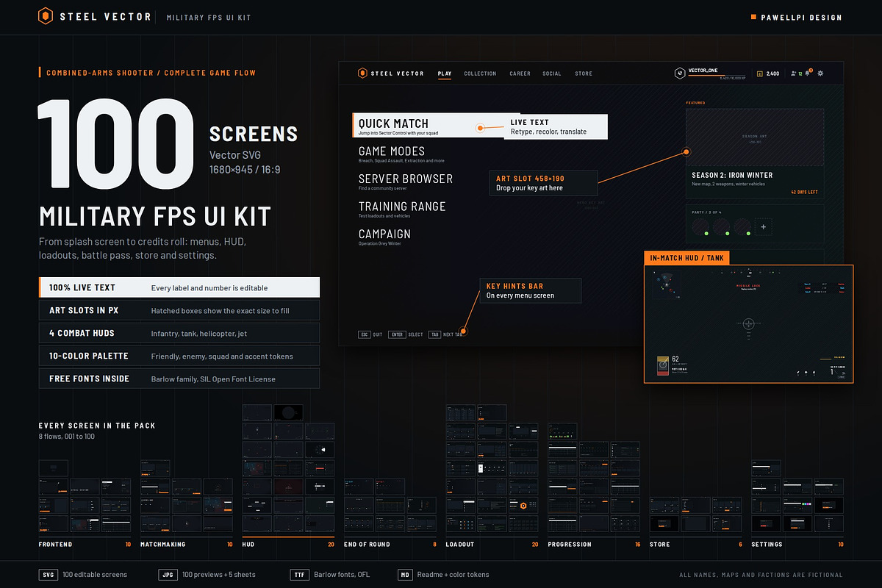882x588 pixels.
Task: Switch to the PLAY tab
Action: pos(445,73)
